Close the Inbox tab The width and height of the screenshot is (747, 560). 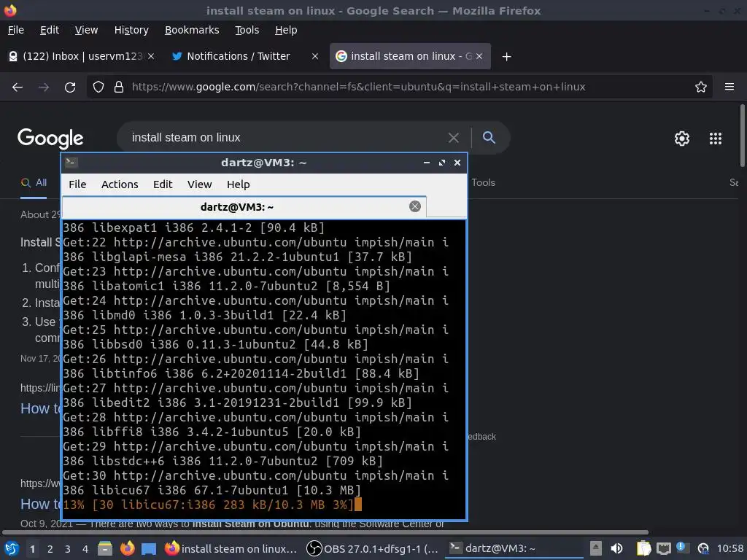pyautogui.click(x=151, y=56)
